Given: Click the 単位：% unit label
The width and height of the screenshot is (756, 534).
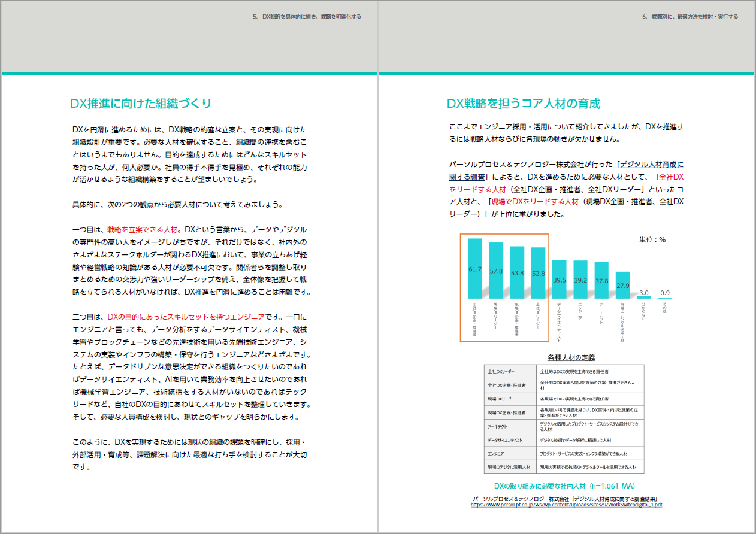Looking at the screenshot, I should (652, 239).
